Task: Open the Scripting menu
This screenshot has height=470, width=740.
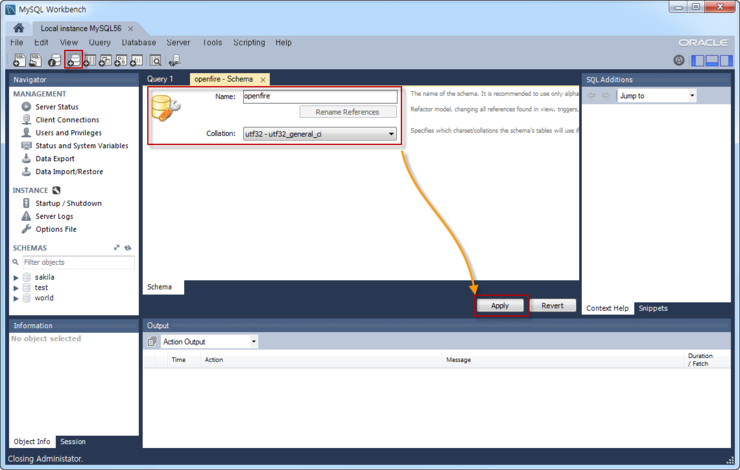Action: 249,42
